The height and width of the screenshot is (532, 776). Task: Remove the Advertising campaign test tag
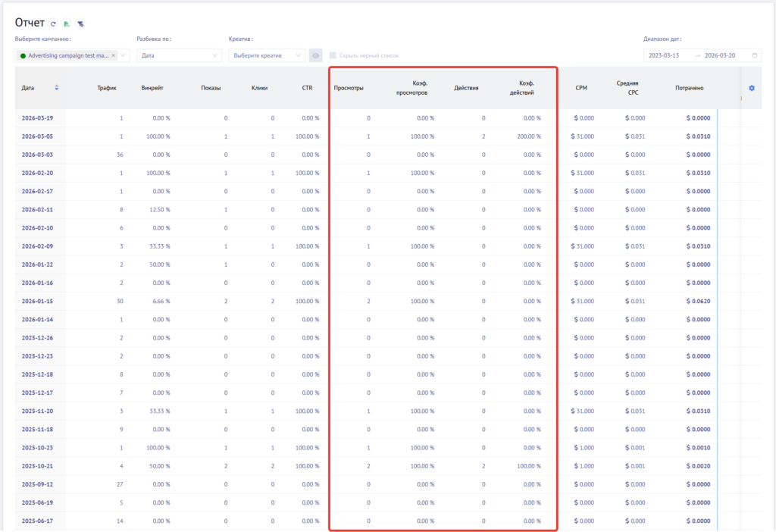click(x=114, y=55)
